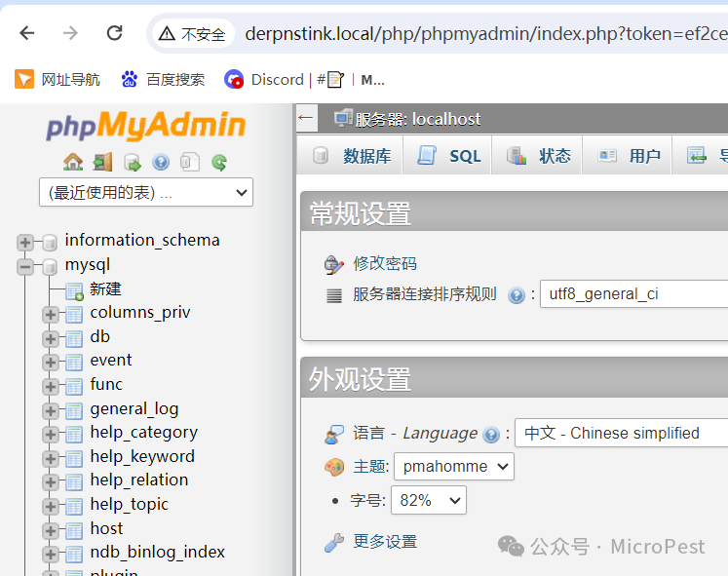This screenshot has width=728, height=576.
Task: Open the help_category table
Action: (143, 433)
